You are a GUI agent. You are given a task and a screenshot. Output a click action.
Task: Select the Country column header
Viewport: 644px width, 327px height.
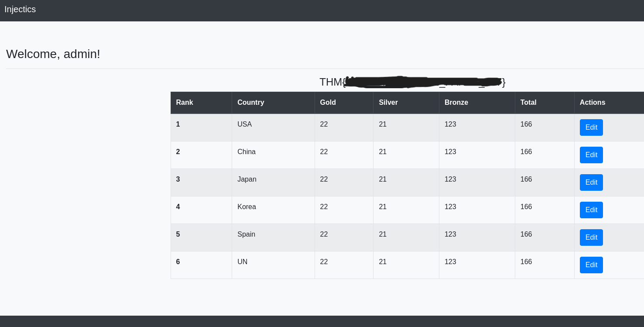pos(250,103)
